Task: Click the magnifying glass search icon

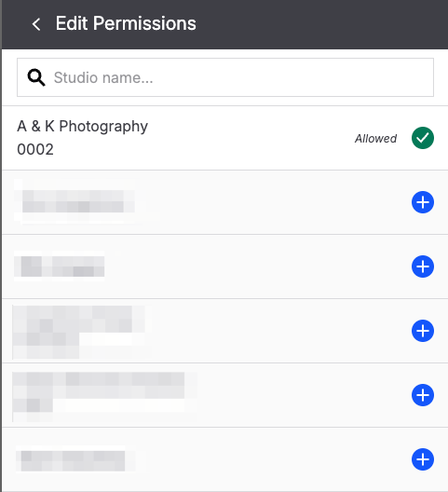Action: [36, 77]
